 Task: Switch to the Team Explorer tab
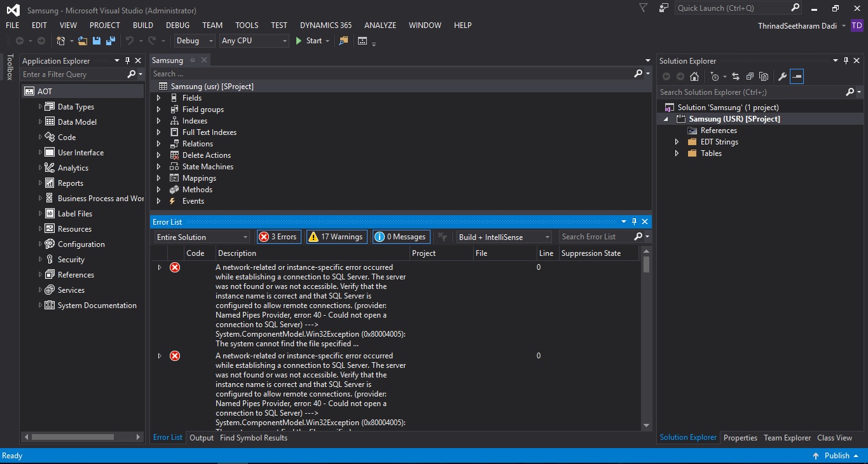pos(787,438)
